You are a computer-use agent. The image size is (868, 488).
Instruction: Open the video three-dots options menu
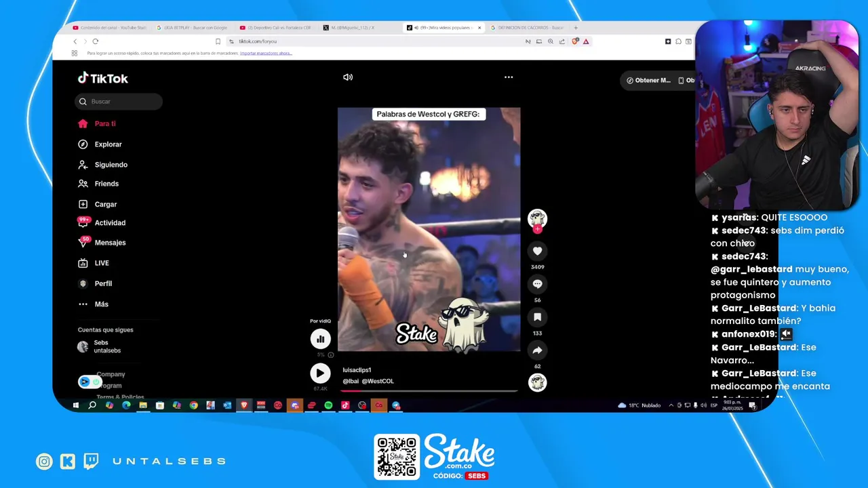pos(509,77)
